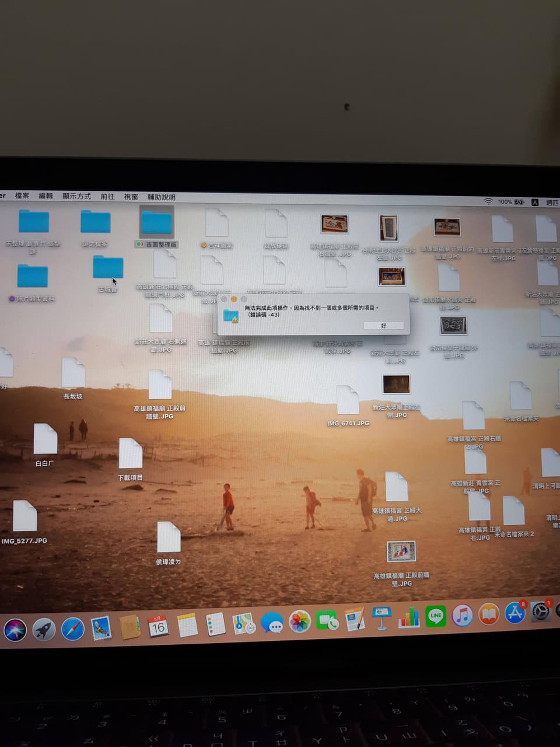Screen dimensions: 560x747
Task: Open Safari from the dock
Action: 73,629
